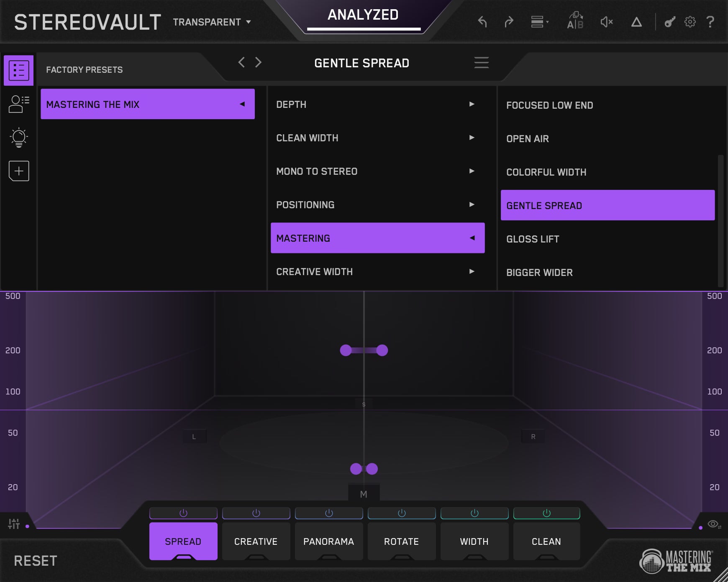
Task: Open settings with the gear icon
Action: pos(690,22)
